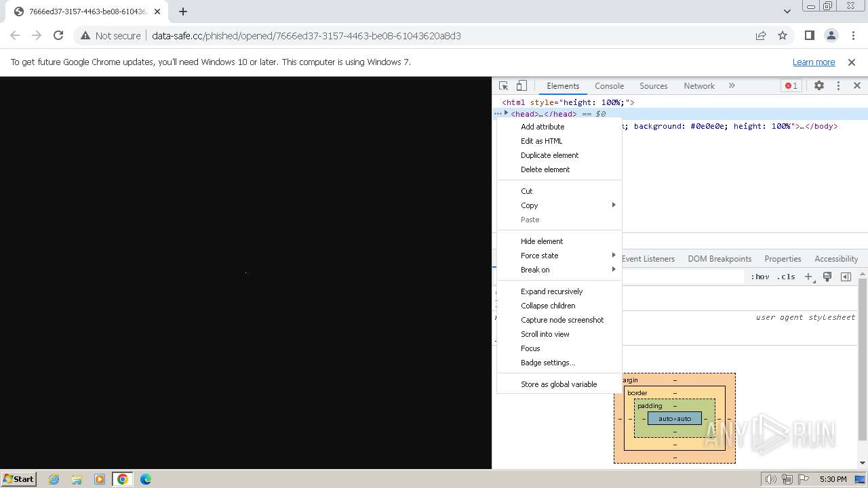Choose Delete element
This screenshot has height=488, width=868.
tap(559, 169)
